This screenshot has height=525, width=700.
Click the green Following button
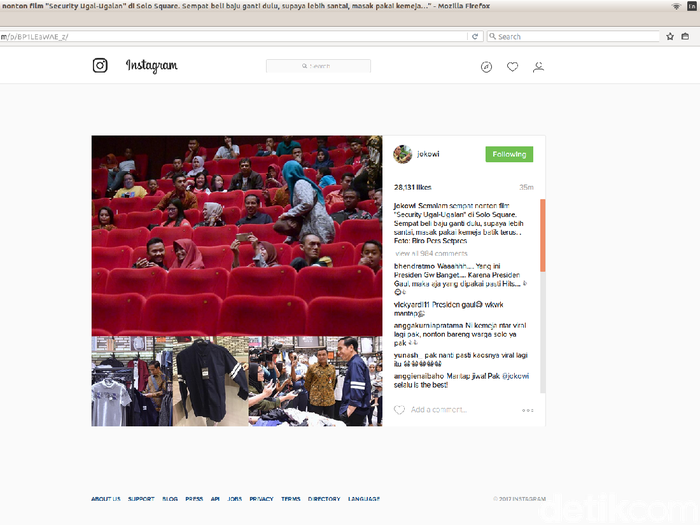tap(509, 154)
